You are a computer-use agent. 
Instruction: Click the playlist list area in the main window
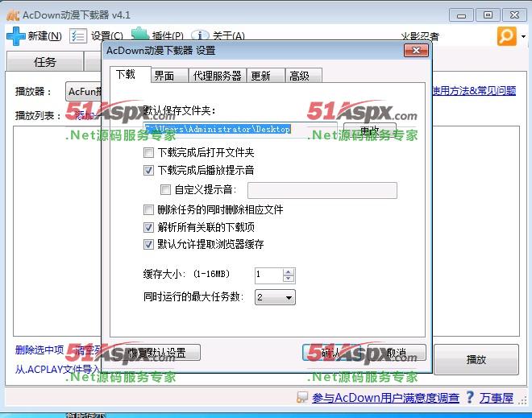pos(57,230)
